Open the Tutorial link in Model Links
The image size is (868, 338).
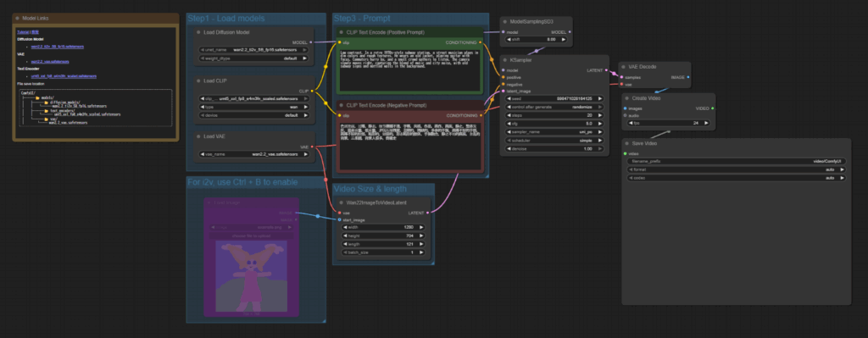pos(23,32)
